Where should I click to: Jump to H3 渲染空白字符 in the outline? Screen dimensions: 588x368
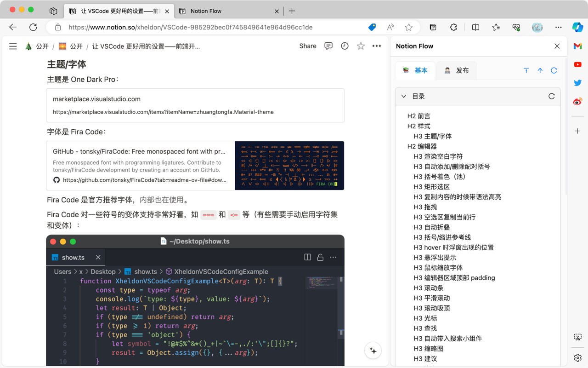pyautogui.click(x=438, y=156)
